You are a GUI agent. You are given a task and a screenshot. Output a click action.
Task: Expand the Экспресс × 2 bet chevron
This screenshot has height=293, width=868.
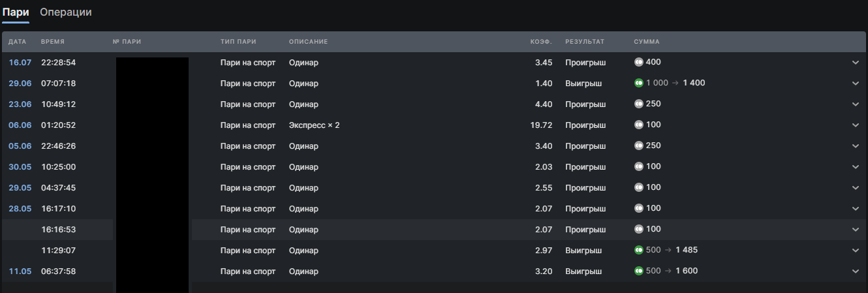click(856, 125)
